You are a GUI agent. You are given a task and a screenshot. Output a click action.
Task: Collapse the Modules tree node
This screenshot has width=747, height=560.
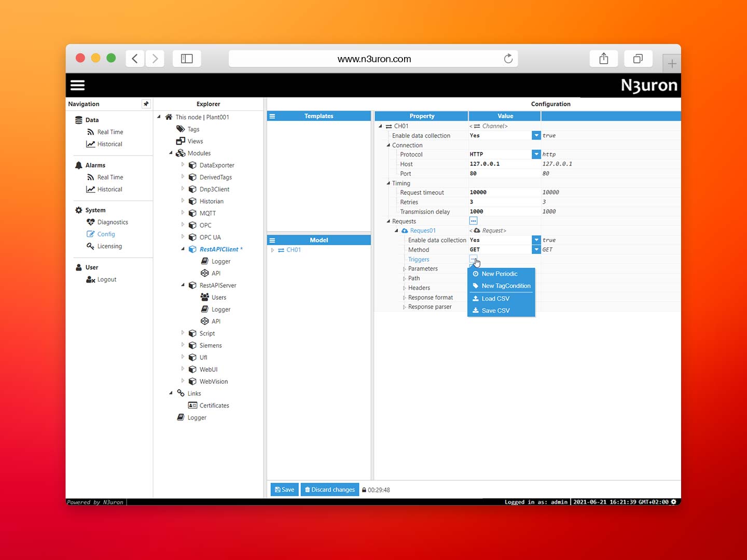[171, 153]
